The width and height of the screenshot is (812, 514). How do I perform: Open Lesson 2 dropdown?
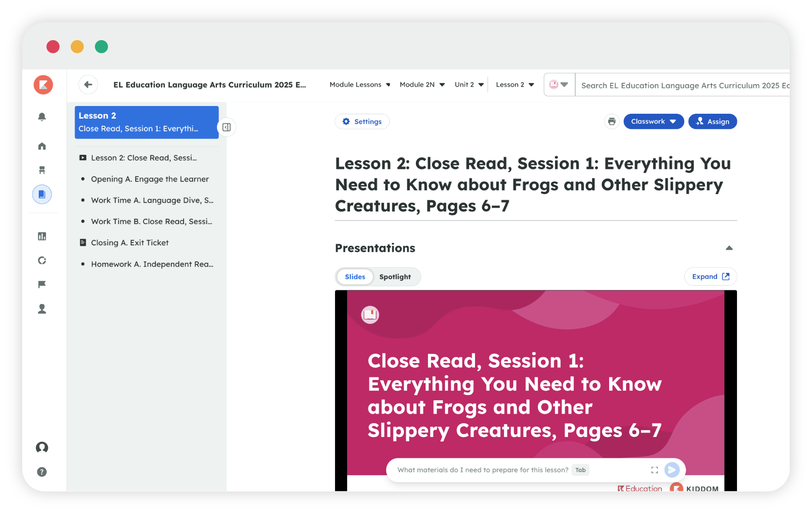click(x=515, y=85)
